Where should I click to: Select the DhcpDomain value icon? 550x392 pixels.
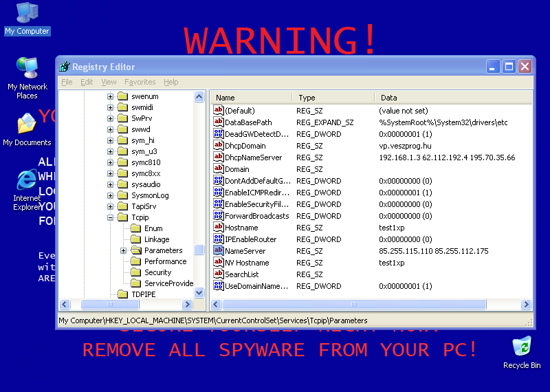[x=218, y=146]
